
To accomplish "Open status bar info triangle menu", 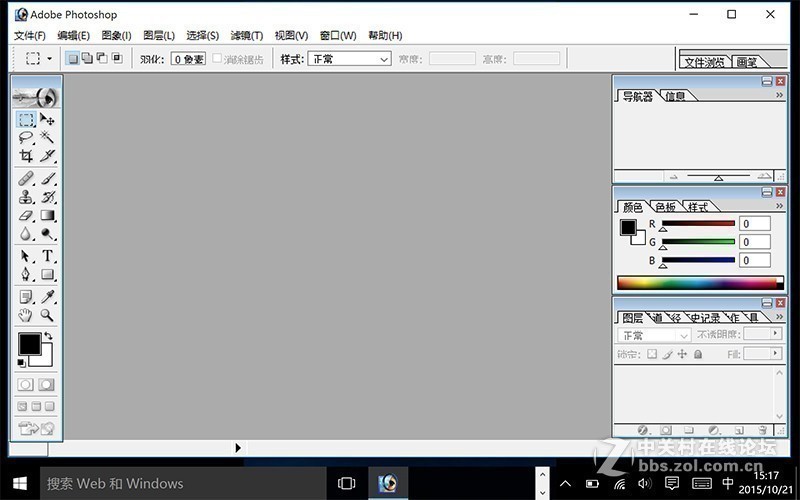I will [238, 448].
